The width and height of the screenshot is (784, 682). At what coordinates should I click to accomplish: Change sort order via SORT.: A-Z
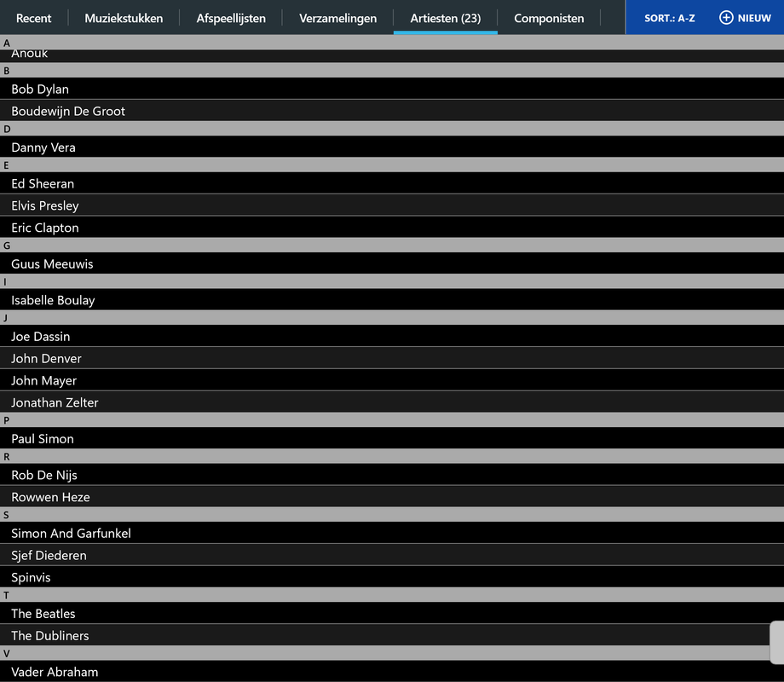669,18
